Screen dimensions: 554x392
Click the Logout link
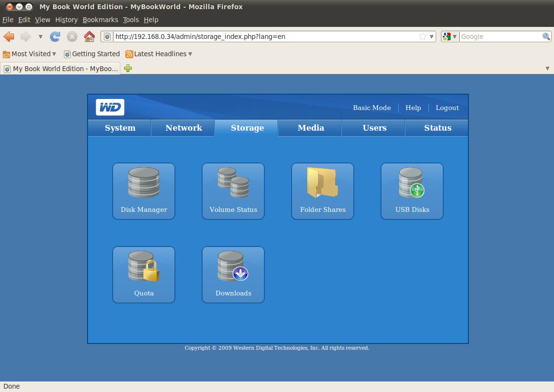pyautogui.click(x=447, y=108)
